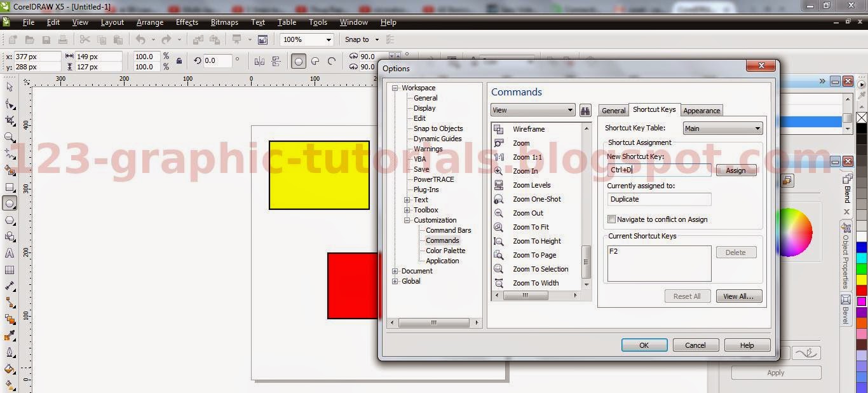The image size is (868, 393).
Task: Select the Smart Fill tool
Action: click(x=10, y=170)
